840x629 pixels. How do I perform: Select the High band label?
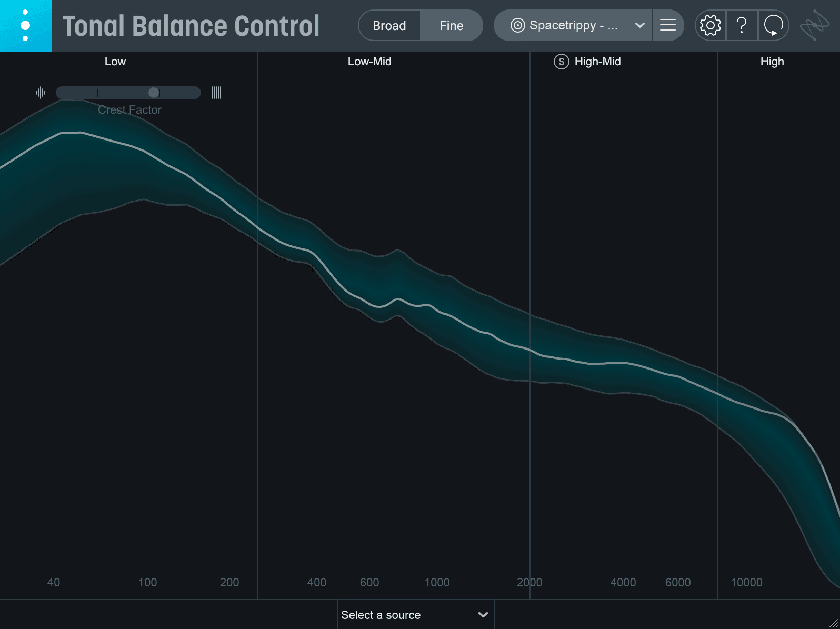point(772,62)
